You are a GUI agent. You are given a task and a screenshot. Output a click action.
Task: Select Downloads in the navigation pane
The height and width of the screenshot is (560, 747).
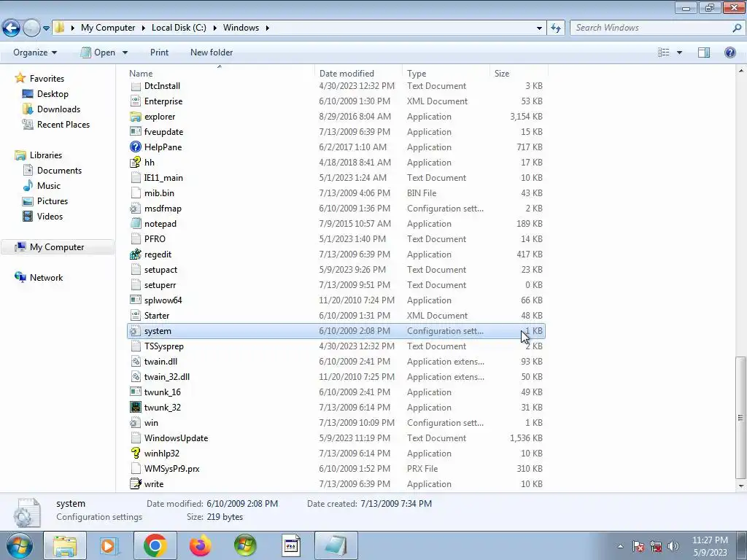pos(58,109)
